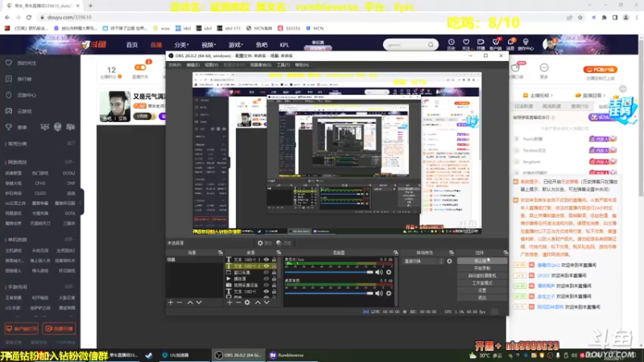Open Douyu viewing history icon
Screen dimensions: 644x362
(x=451, y=44)
